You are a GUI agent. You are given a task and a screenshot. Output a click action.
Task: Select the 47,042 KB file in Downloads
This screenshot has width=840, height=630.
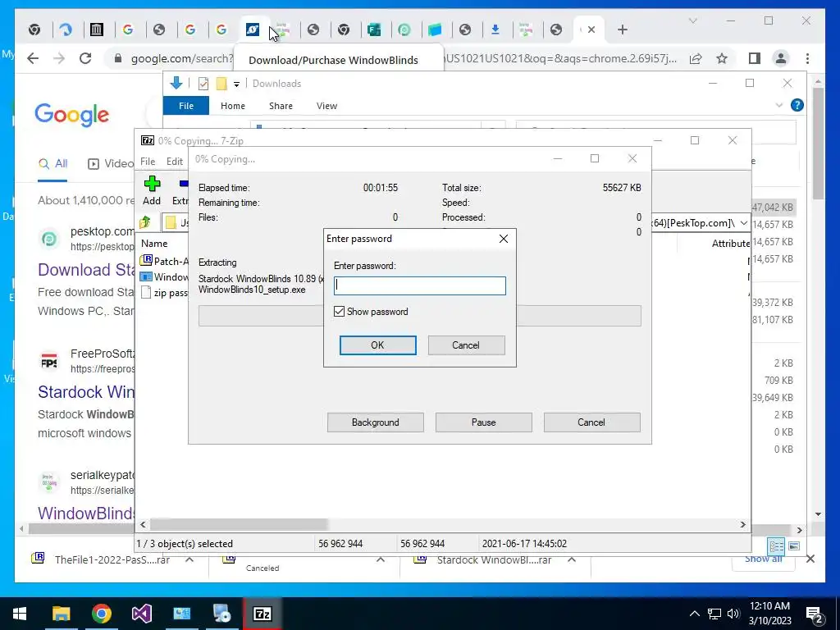[772, 208]
